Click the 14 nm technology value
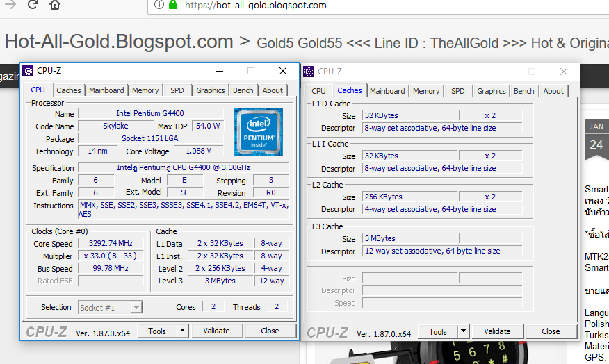This screenshot has width=609, height=364. tap(97, 151)
